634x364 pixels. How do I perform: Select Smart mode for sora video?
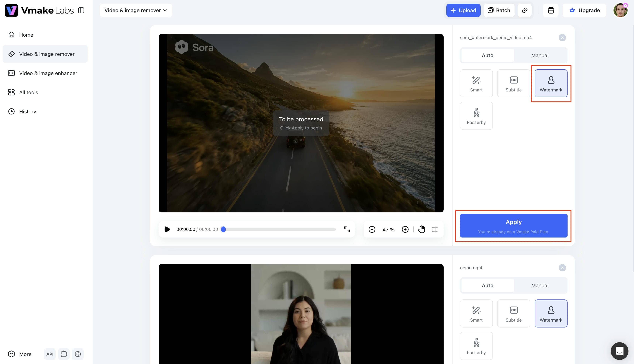pos(476,83)
